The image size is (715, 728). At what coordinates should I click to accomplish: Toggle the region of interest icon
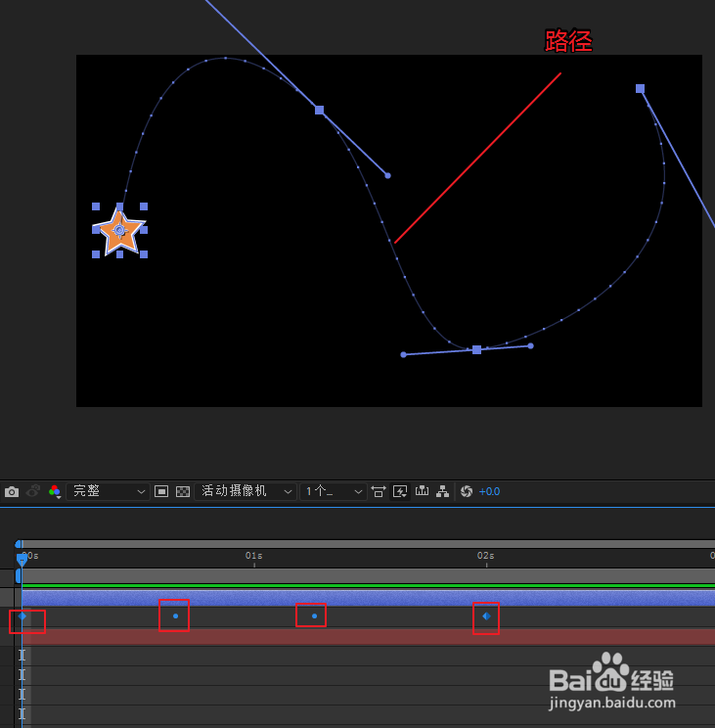161,491
